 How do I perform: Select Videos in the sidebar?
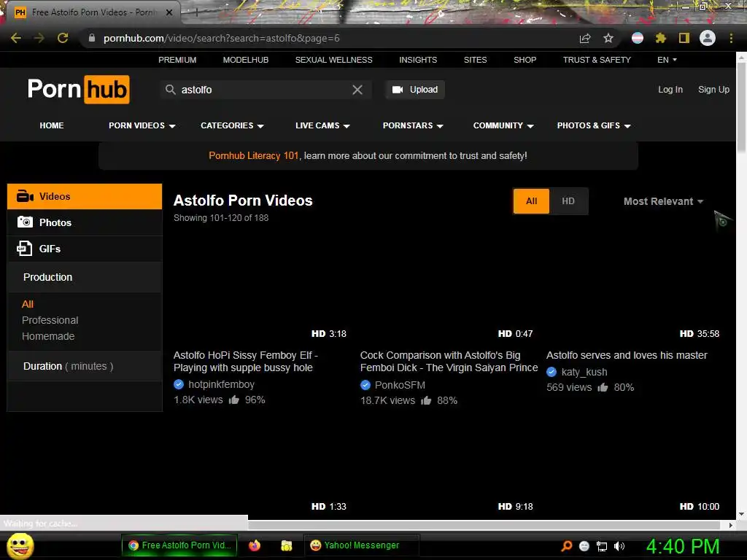(x=85, y=196)
